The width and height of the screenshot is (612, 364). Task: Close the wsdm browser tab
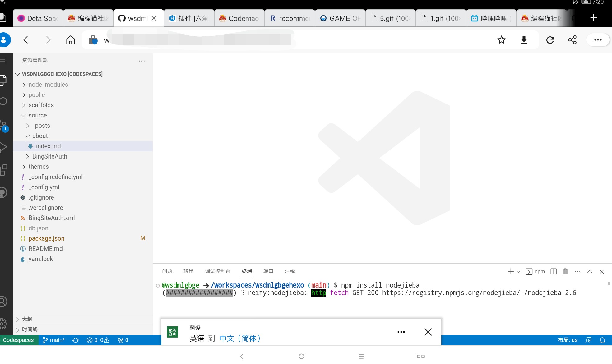(154, 18)
